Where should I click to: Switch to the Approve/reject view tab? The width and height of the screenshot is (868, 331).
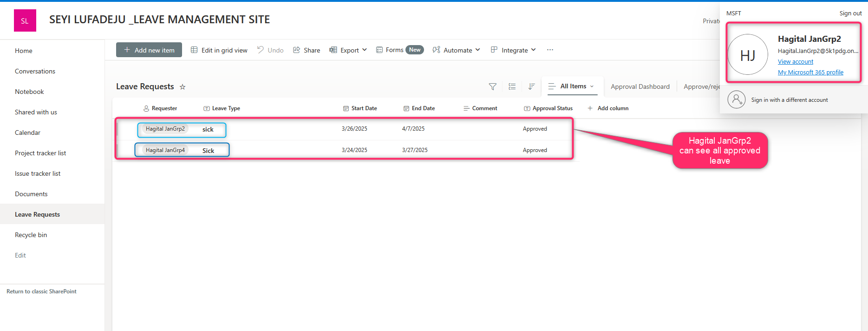coord(702,86)
